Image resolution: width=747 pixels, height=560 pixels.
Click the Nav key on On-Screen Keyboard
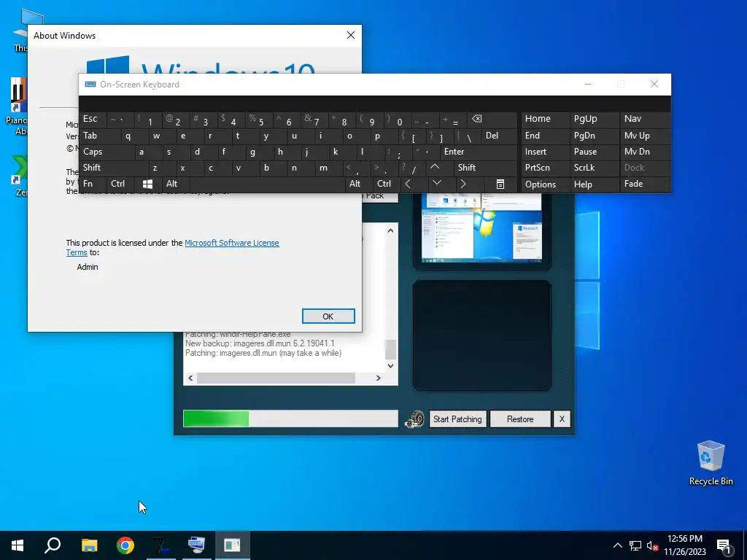point(645,119)
